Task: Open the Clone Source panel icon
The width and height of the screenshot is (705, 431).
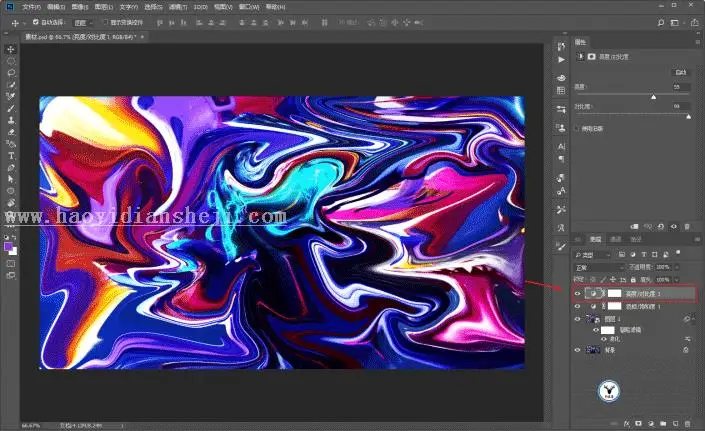Action: (x=561, y=128)
